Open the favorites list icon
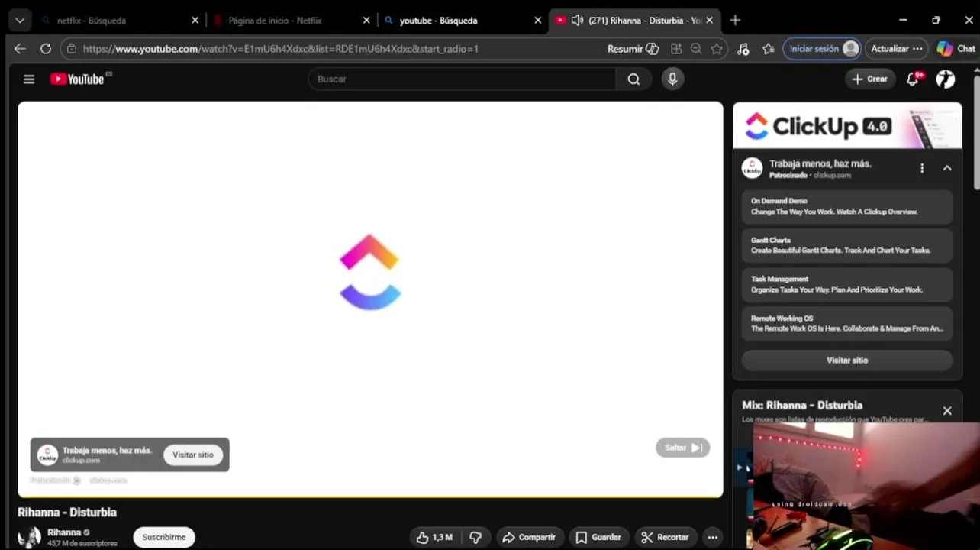 (x=769, y=48)
